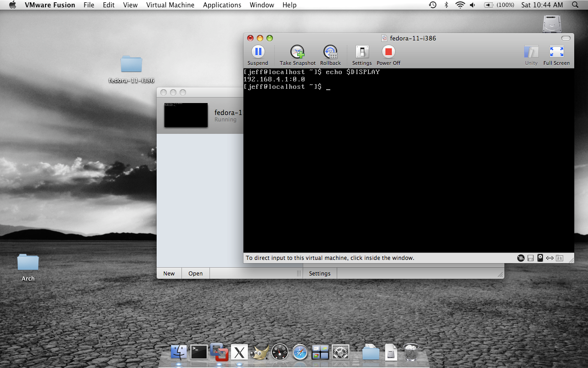Click the Rollback snapshot icon

tap(330, 52)
